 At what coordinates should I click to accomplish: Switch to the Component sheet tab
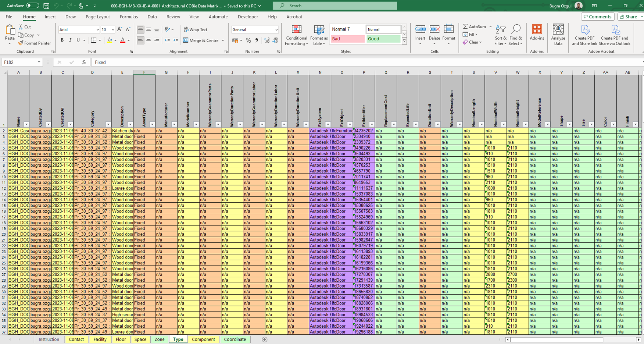coord(203,339)
